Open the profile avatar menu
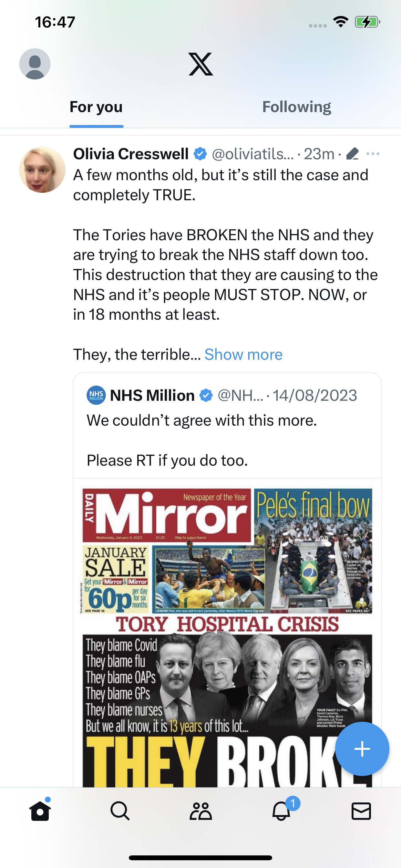Screen dimensions: 401x868 click(35, 64)
